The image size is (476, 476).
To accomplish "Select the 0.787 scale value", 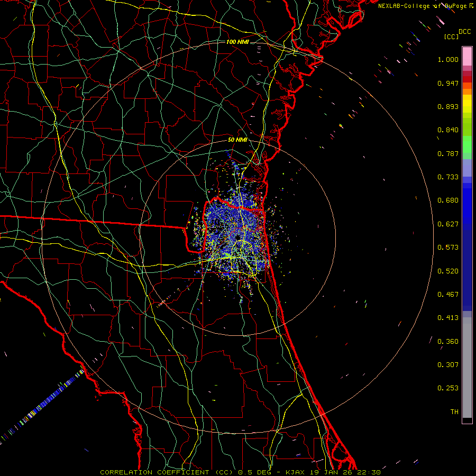I will pos(448,153).
